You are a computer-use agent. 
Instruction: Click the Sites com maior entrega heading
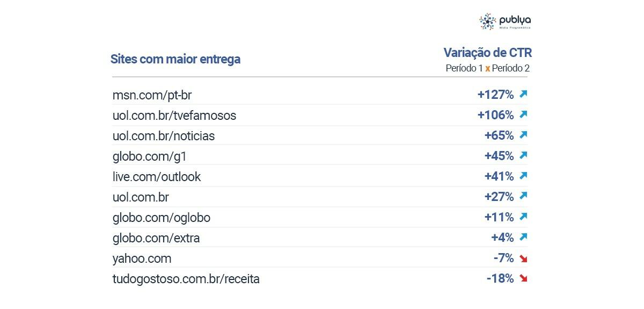175,59
